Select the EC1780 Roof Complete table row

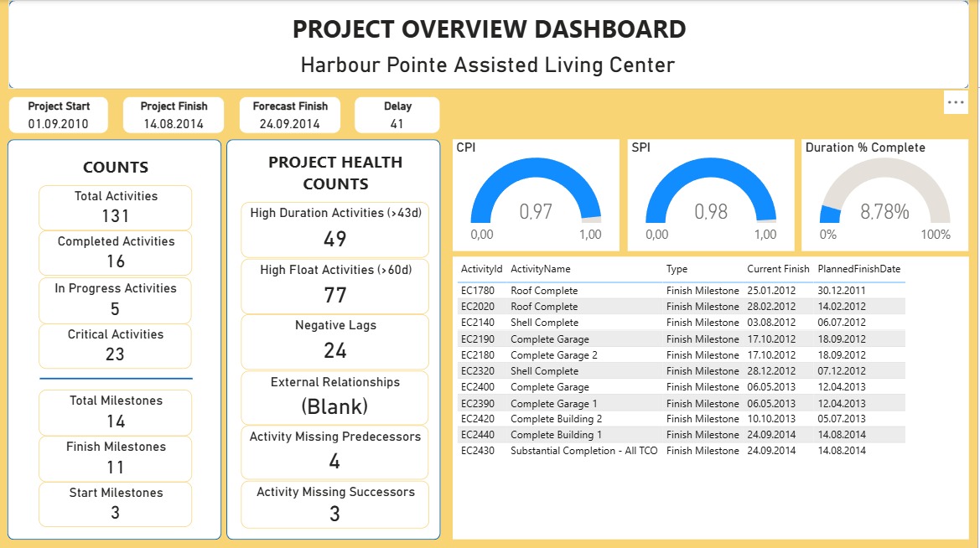pyautogui.click(x=587, y=290)
